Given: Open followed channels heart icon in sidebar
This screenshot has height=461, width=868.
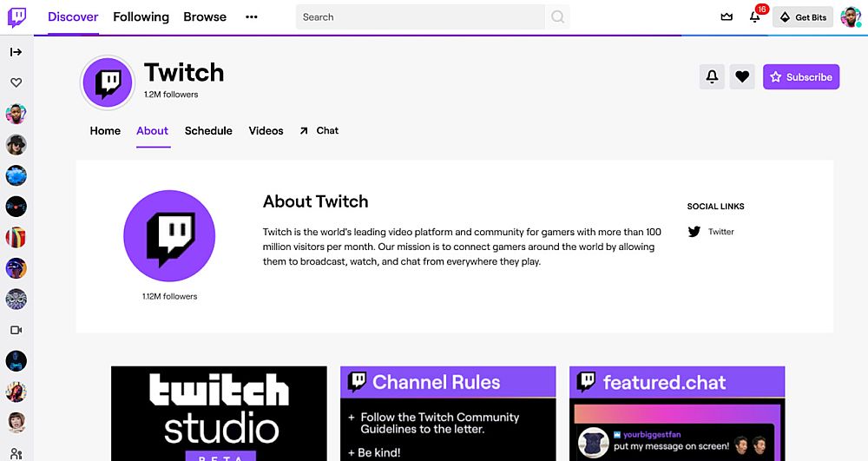Looking at the screenshot, I should tap(16, 82).
